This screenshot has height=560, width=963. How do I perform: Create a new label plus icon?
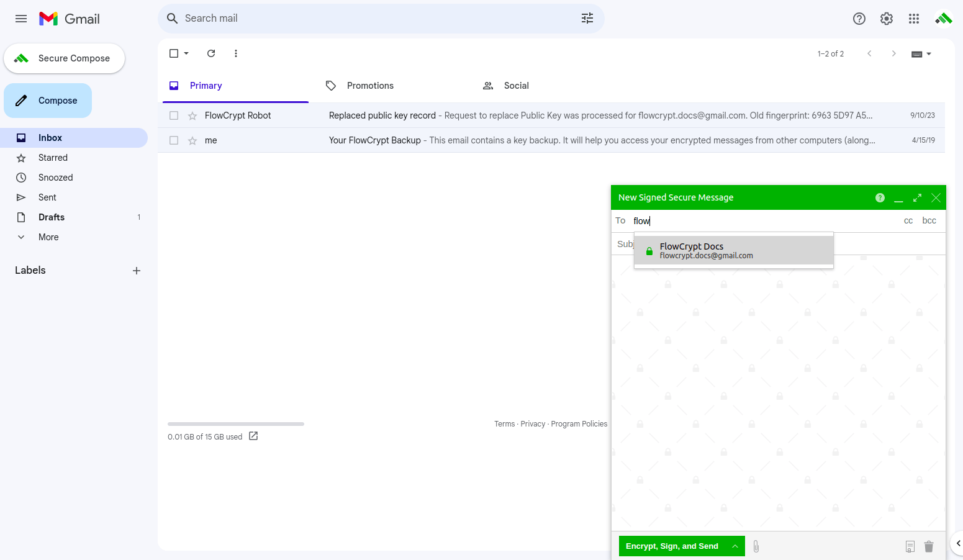(137, 271)
